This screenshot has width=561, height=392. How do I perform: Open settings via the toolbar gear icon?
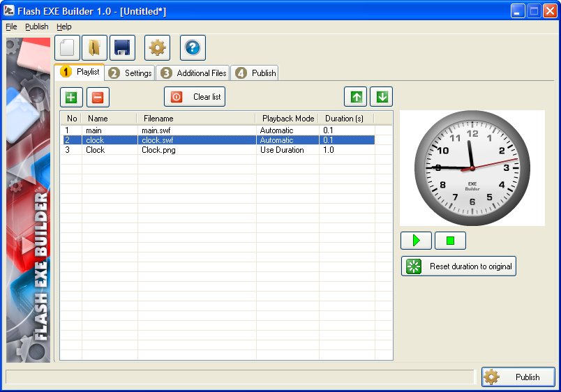tap(157, 47)
